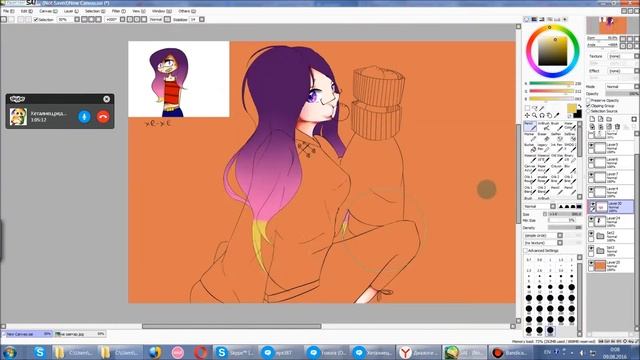End the Skype call
The image size is (640, 360).
[x=103, y=116]
